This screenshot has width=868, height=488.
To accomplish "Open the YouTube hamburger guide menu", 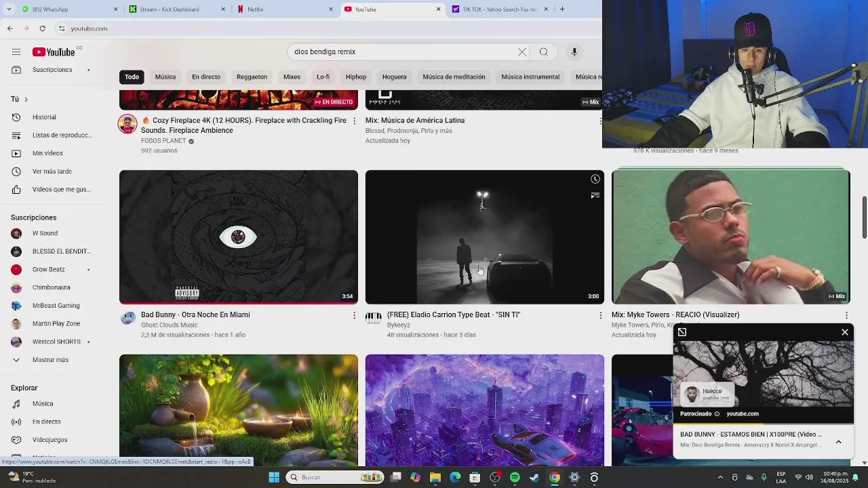I will click(x=16, y=52).
